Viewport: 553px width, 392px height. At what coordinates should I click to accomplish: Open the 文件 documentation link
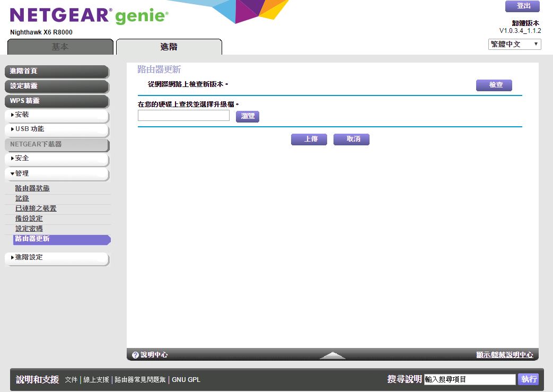pyautogui.click(x=71, y=380)
